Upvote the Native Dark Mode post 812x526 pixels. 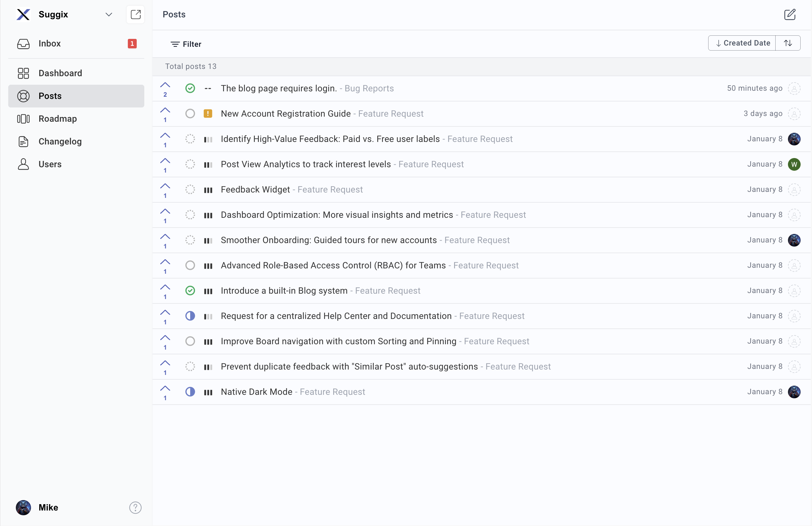coord(165,388)
